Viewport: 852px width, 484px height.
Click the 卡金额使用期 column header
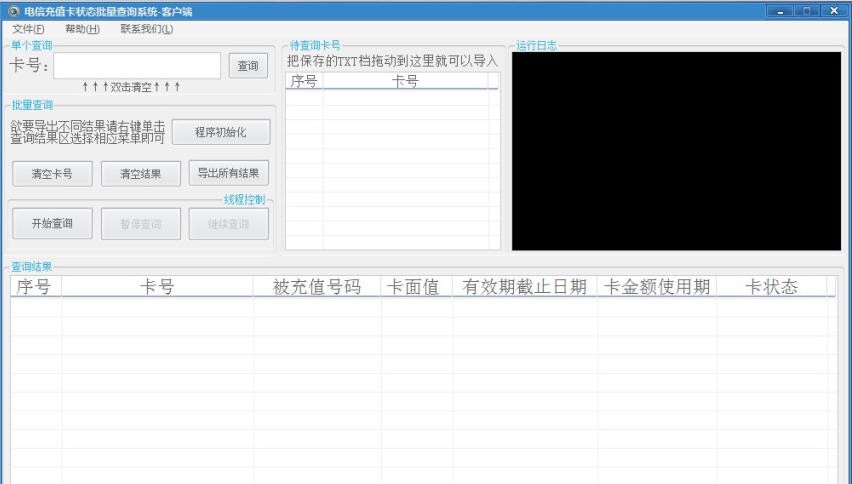pyautogui.click(x=657, y=287)
